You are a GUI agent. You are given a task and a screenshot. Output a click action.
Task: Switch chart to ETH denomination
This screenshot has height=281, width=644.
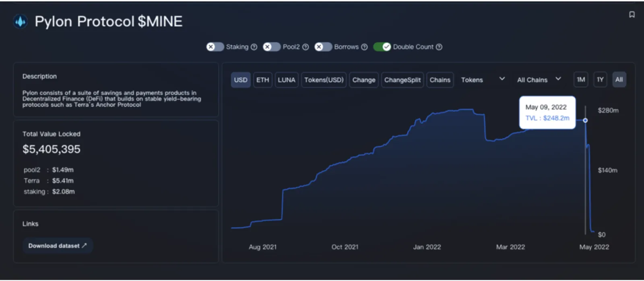tap(263, 80)
